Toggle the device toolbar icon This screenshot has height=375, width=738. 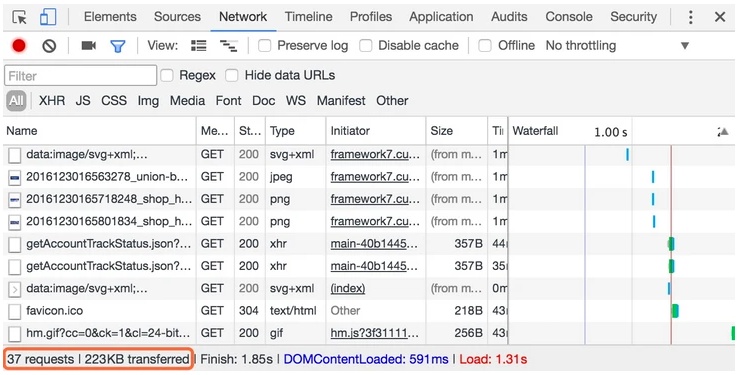[x=48, y=17]
